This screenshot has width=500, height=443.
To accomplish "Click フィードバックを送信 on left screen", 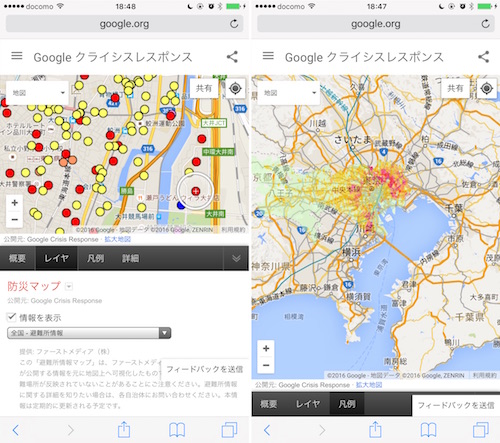I will pos(204,369).
